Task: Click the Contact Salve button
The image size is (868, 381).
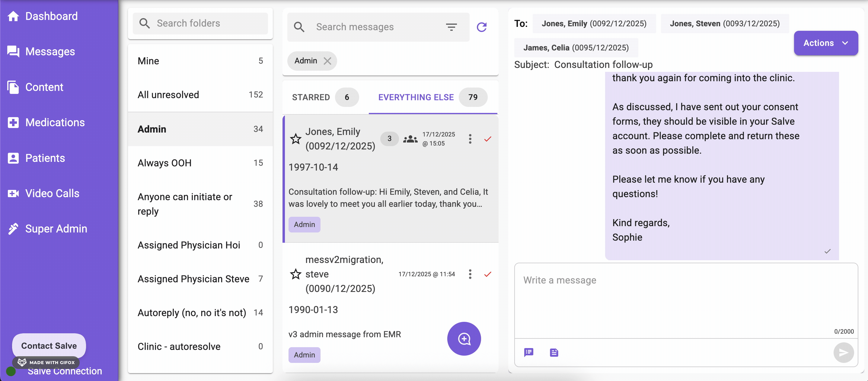Action: (49, 346)
